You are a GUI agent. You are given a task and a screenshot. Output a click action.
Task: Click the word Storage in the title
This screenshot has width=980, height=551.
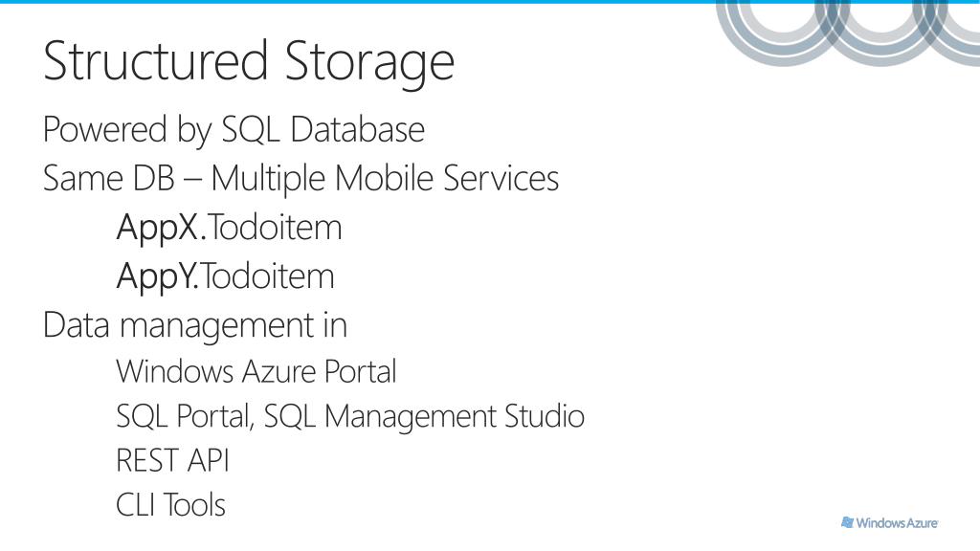pos(369,61)
